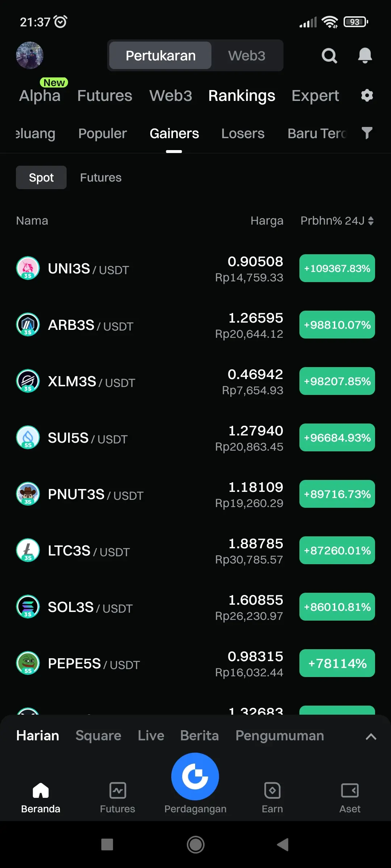Open the search magnifier icon

tap(329, 56)
